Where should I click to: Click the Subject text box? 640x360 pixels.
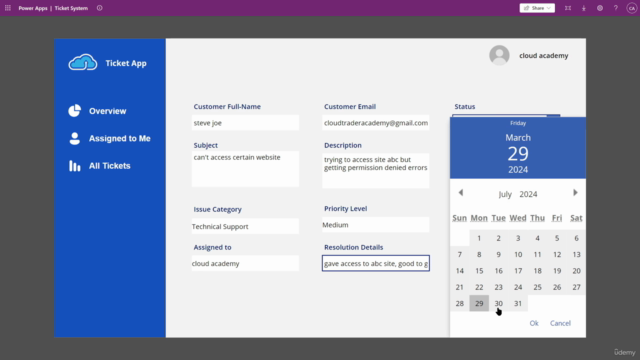tap(245, 169)
